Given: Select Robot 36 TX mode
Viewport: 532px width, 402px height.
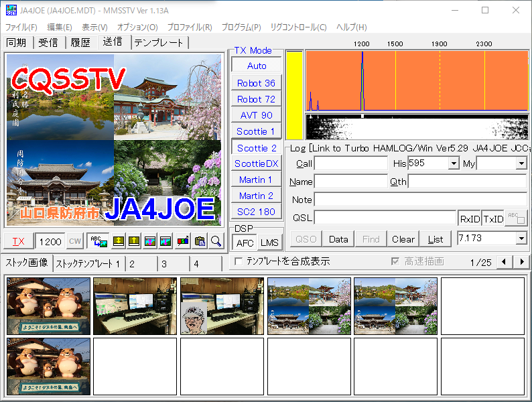Looking at the screenshot, I should pos(257,83).
